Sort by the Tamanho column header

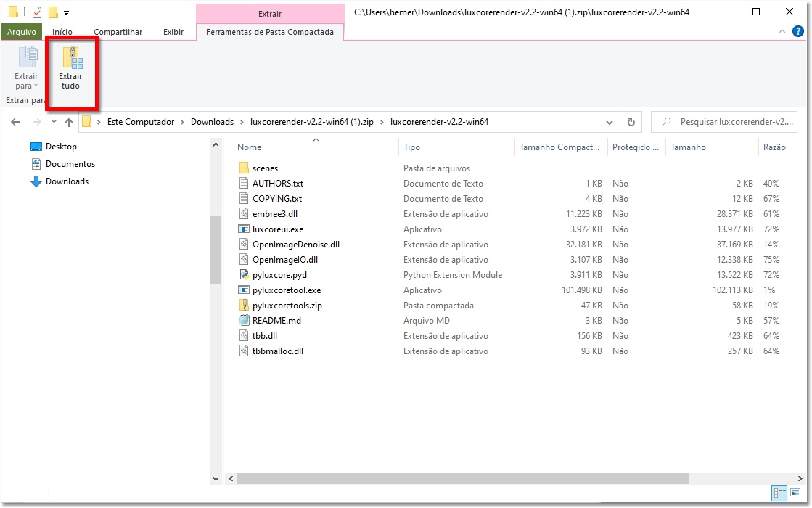(x=712, y=147)
